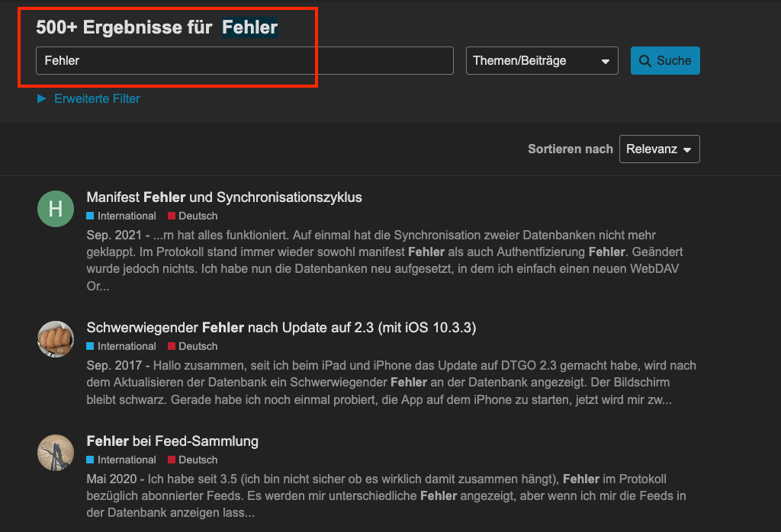Viewport: 781px width, 532px height.
Task: Open the Themen/Beiträge dropdown
Action: 542,61
